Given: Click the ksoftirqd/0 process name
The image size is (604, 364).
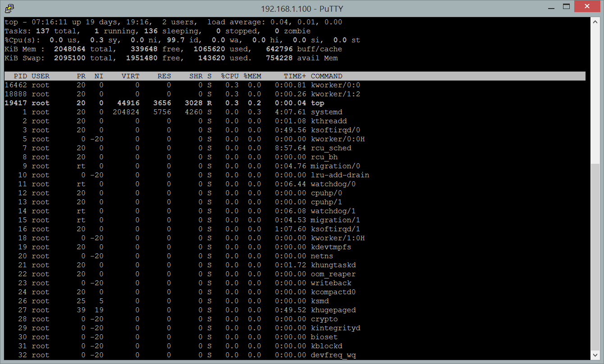Looking at the screenshot, I should point(336,130).
